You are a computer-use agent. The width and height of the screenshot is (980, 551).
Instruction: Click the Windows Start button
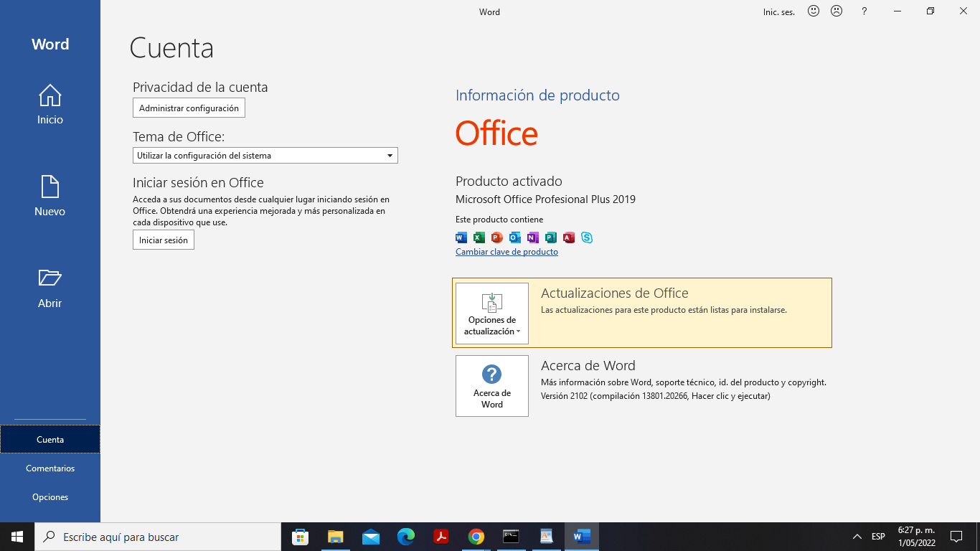(17, 537)
